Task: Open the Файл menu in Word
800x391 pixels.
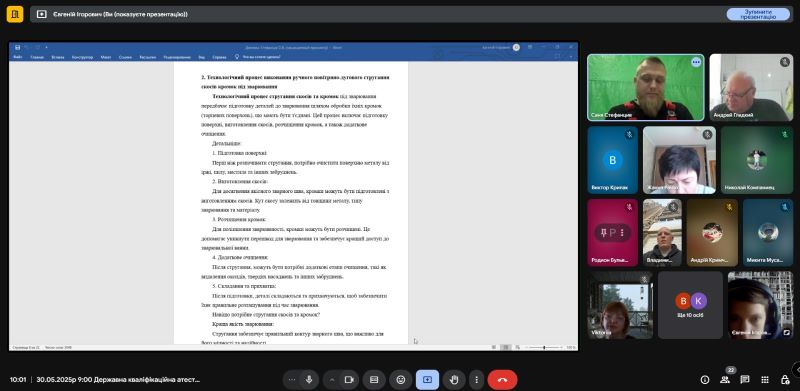Action: pos(18,57)
